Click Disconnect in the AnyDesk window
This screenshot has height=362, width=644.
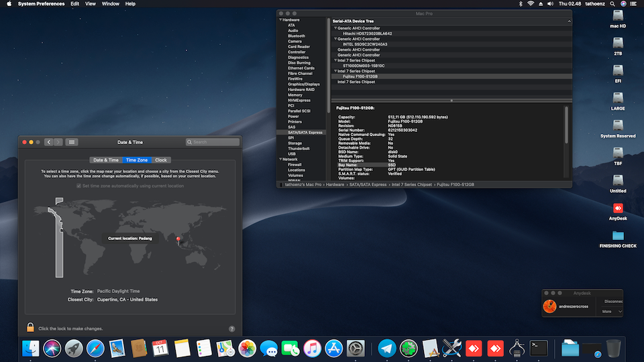click(612, 302)
